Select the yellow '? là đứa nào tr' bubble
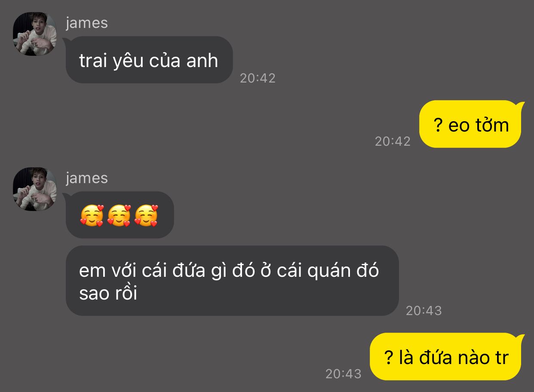Image resolution: width=534 pixels, height=392 pixels. tap(447, 356)
